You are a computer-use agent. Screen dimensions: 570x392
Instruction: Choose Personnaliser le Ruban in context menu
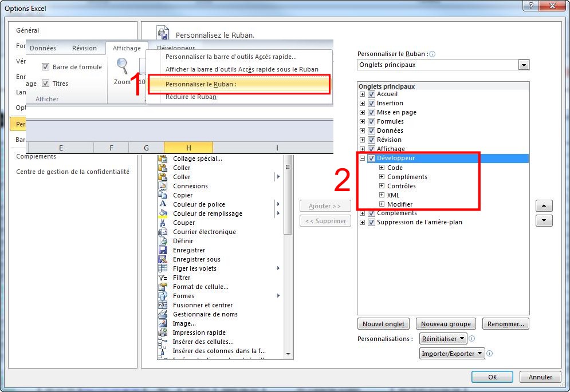(x=239, y=85)
